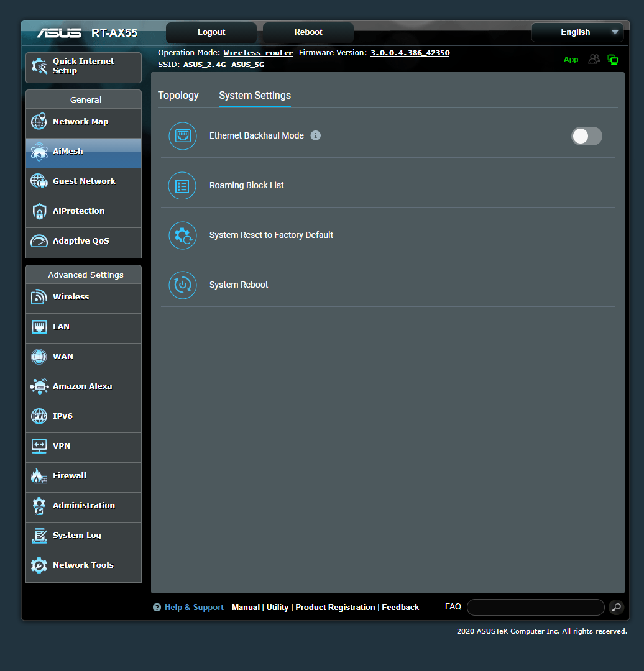The image size is (644, 671).
Task: Click the System Reset to Factory Default icon
Action: 183,235
